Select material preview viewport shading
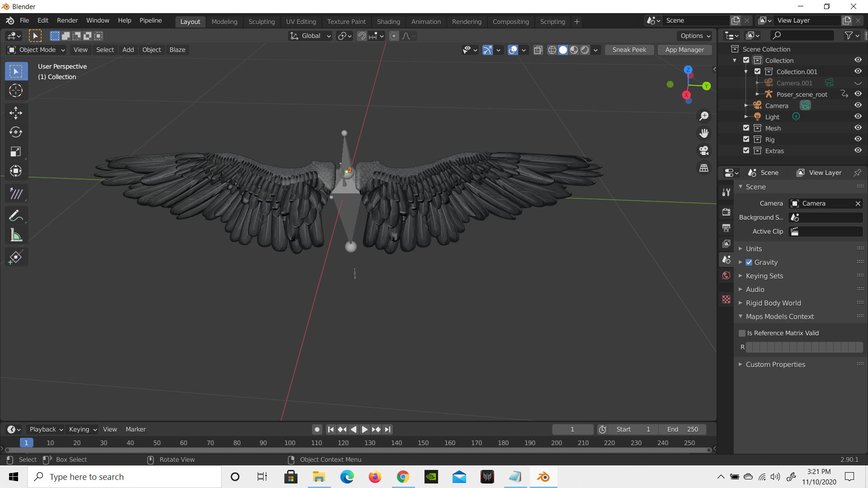 coord(574,50)
